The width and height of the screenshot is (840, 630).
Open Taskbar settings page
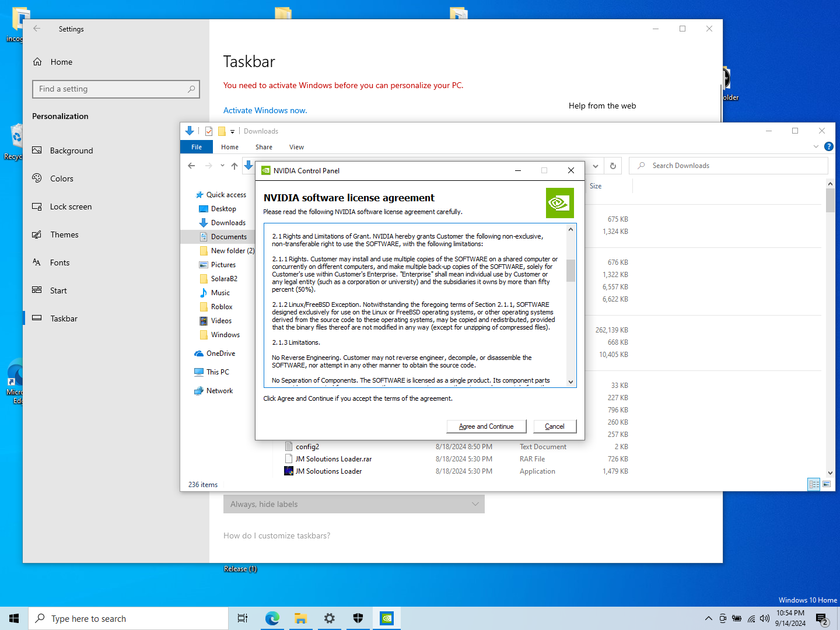click(x=64, y=318)
